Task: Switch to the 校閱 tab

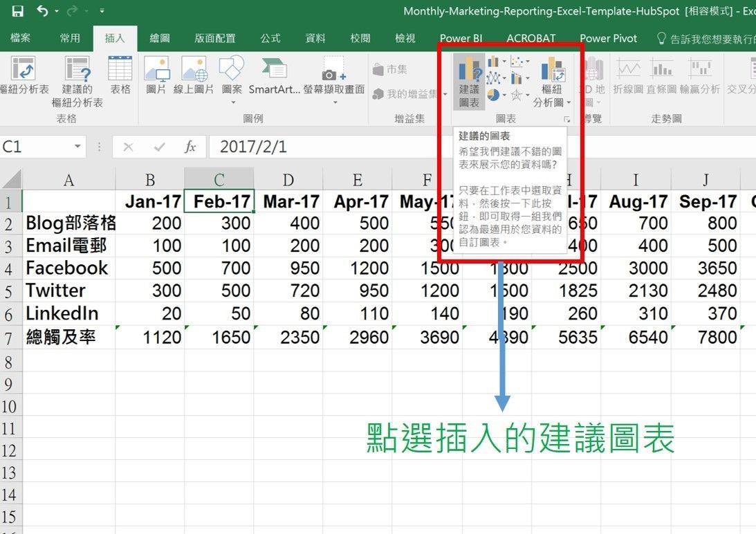Action: pos(360,38)
